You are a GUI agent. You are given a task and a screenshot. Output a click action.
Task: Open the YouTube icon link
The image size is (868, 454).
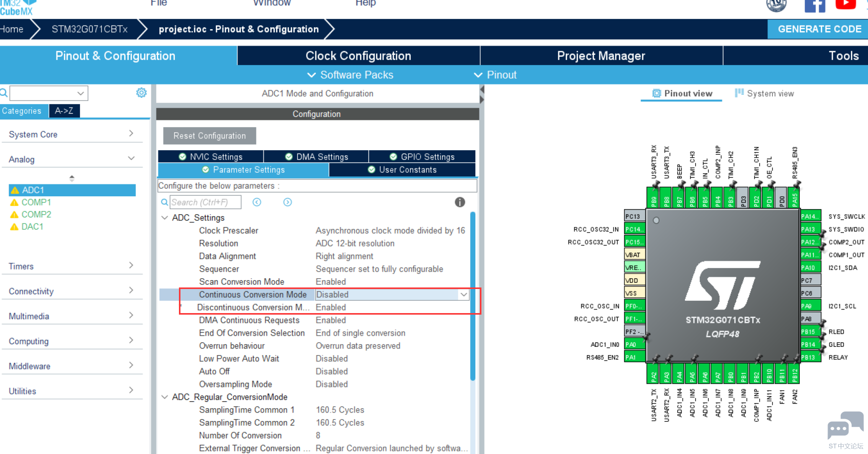click(845, 5)
